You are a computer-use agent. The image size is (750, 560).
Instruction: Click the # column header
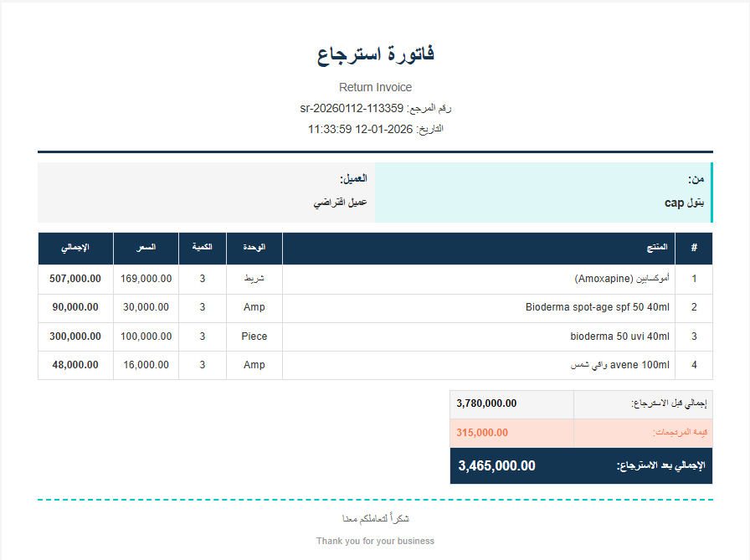tap(694, 247)
